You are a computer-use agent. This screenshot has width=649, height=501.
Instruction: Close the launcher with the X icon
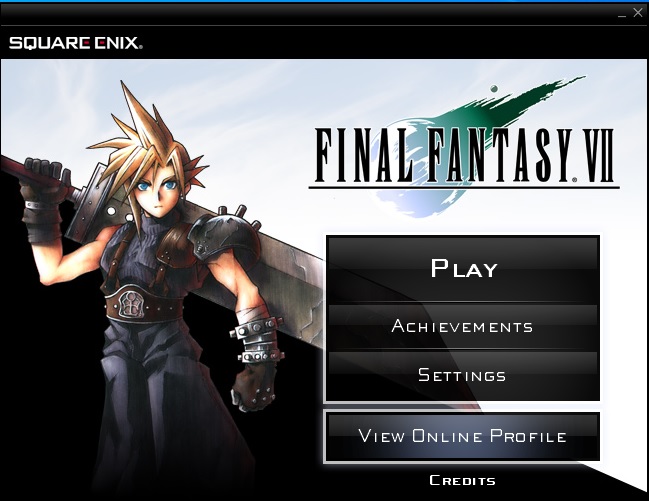(x=638, y=12)
